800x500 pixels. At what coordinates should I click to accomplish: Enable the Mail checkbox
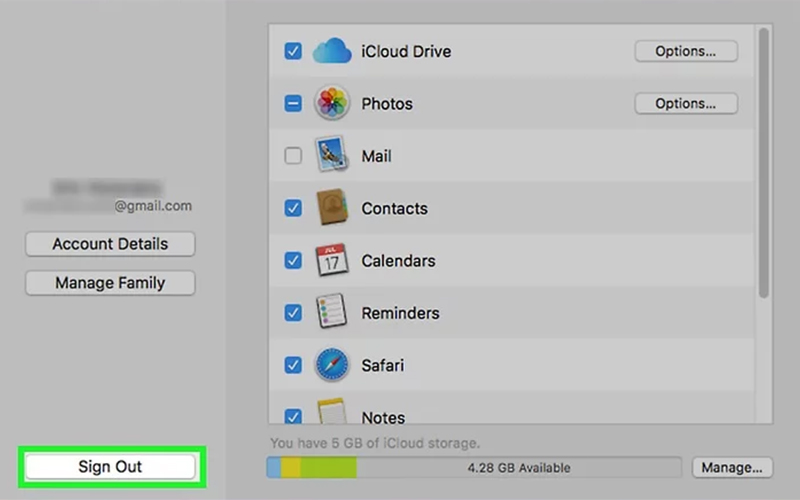pos(293,156)
